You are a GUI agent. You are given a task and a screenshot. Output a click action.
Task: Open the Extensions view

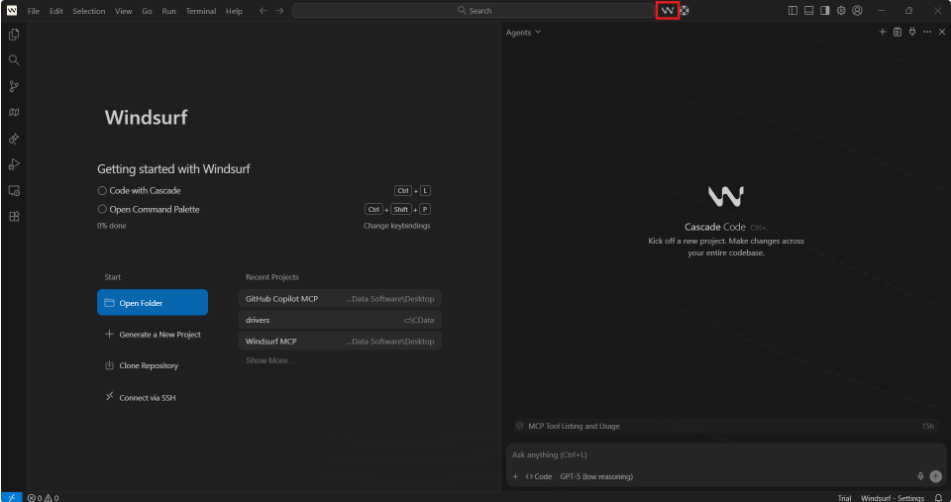pyautogui.click(x=14, y=216)
